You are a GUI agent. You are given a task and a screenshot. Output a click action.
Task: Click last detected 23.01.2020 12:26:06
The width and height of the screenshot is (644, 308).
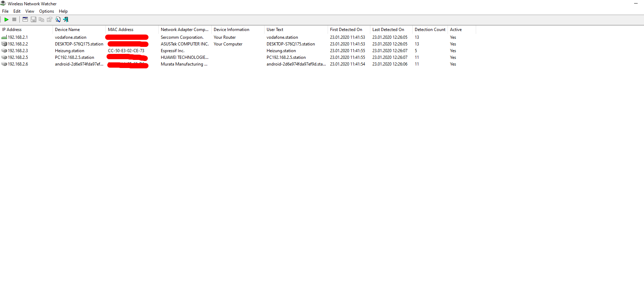(x=390, y=64)
